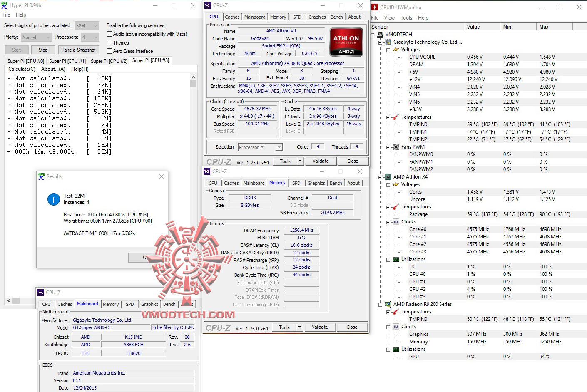Switch to the Super PI [CPU #0] tab

[x=26, y=61]
